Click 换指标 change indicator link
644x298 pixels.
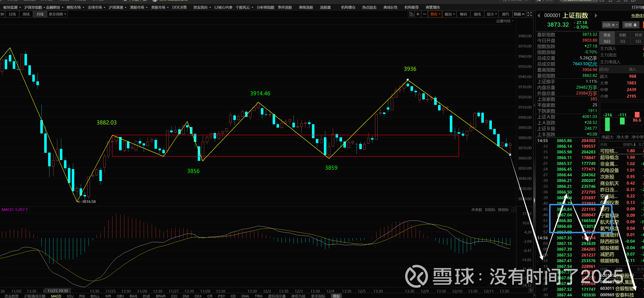pyautogui.click(x=503, y=210)
